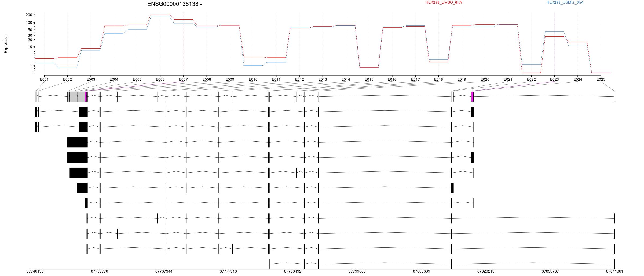Select exon label E023
644x276 pixels.
554,79
